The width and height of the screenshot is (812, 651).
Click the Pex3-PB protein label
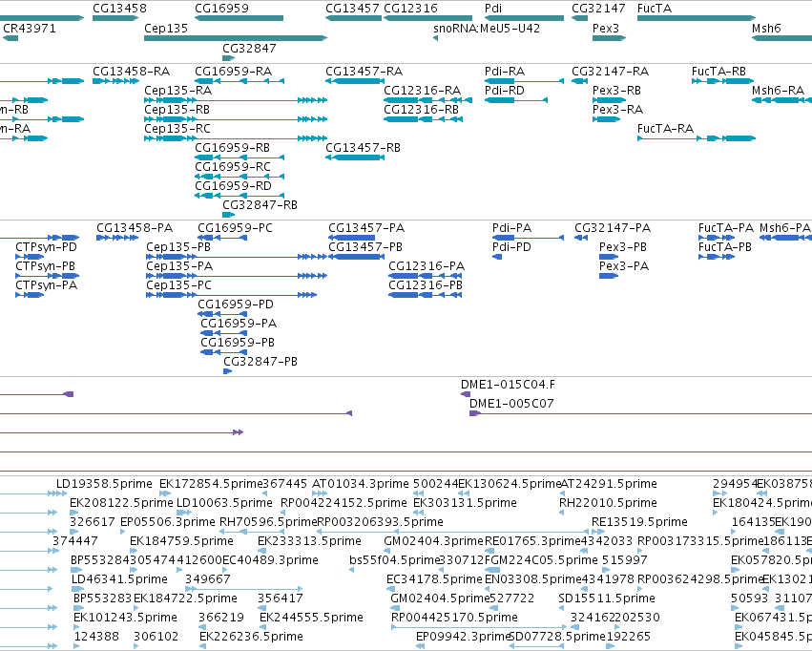tap(622, 247)
